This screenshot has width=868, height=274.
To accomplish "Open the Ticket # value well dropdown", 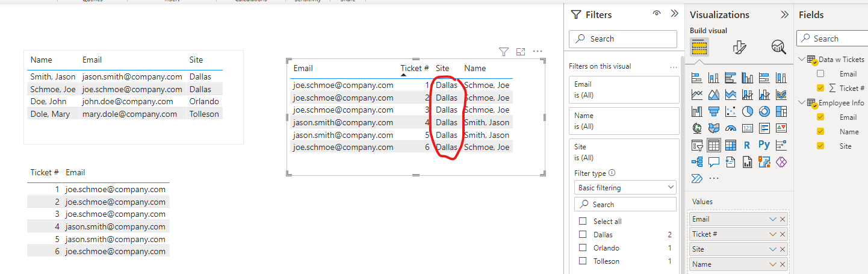I will click(773, 234).
